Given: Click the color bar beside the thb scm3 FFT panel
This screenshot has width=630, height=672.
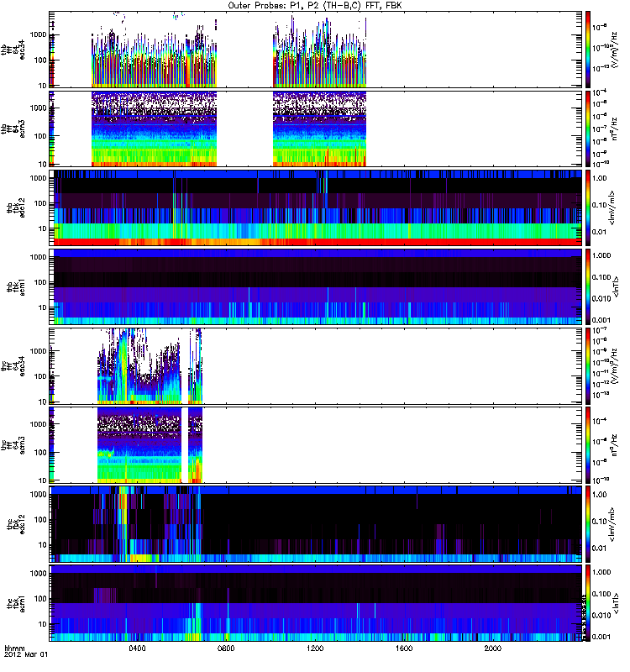Looking at the screenshot, I should [x=589, y=128].
